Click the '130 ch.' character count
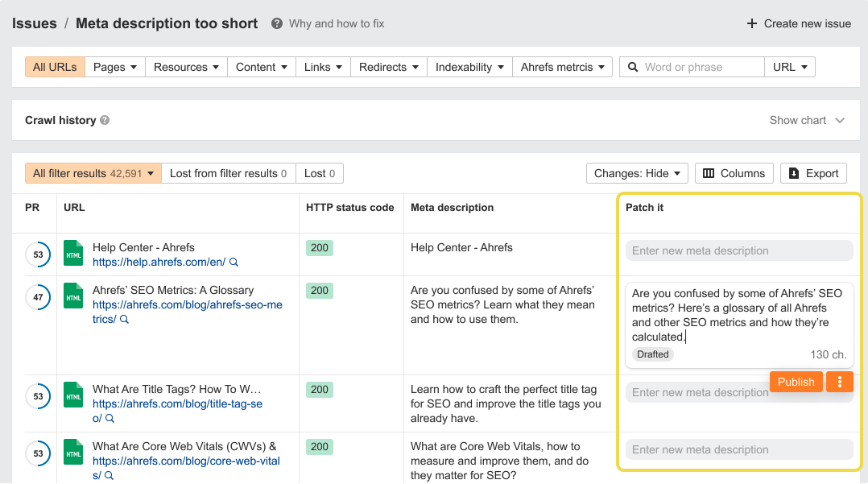Image resolution: width=868 pixels, height=484 pixels. 828,354
